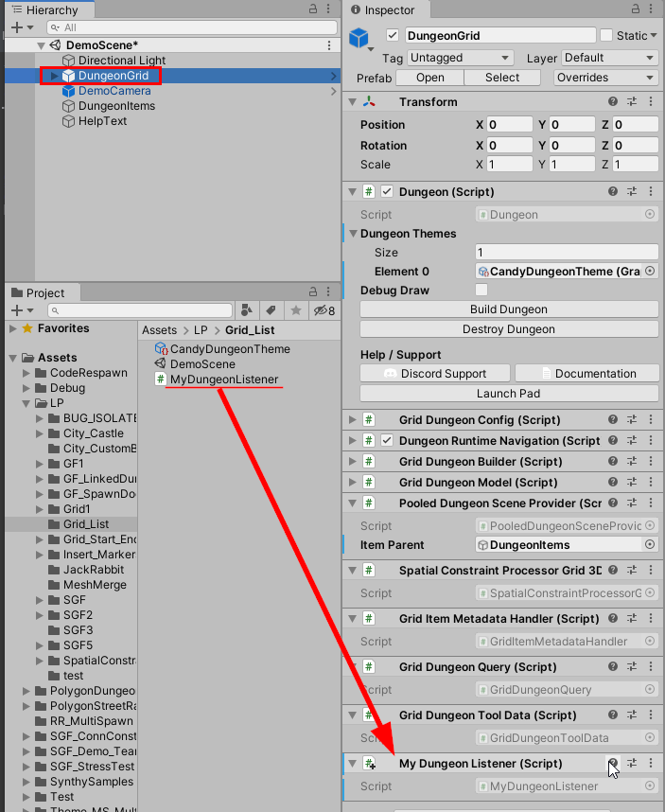Image resolution: width=665 pixels, height=812 pixels.
Task: Click the Destroy Dungeon button
Action: tap(509, 329)
